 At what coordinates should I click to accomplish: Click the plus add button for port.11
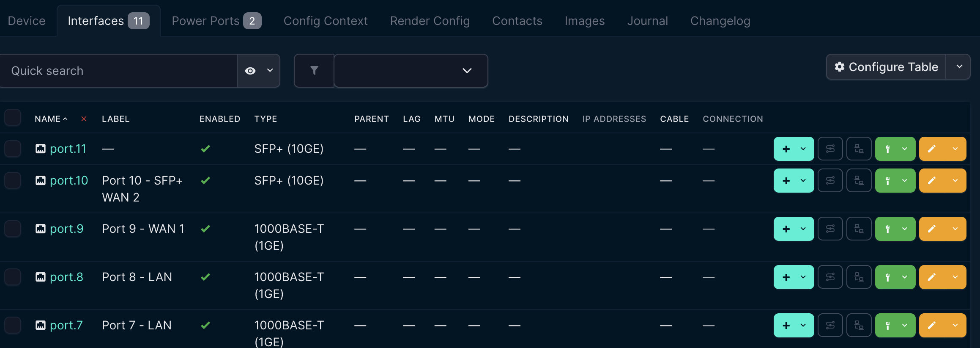tap(786, 149)
